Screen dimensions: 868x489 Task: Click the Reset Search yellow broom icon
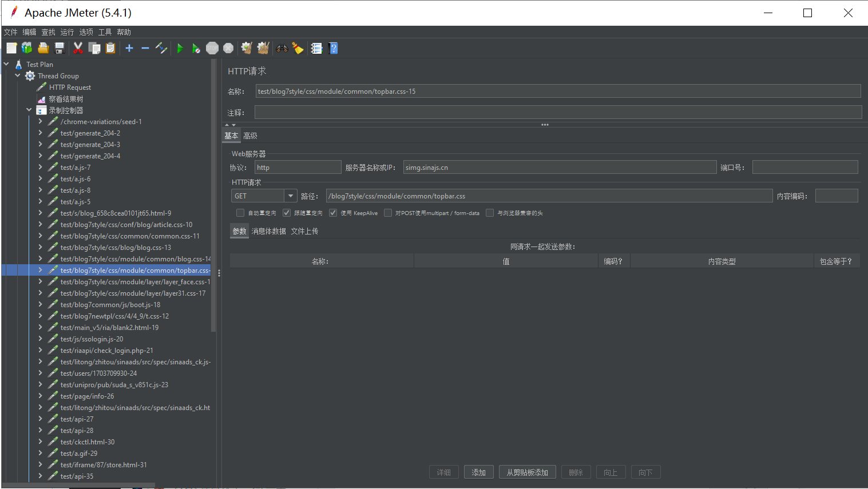click(298, 48)
